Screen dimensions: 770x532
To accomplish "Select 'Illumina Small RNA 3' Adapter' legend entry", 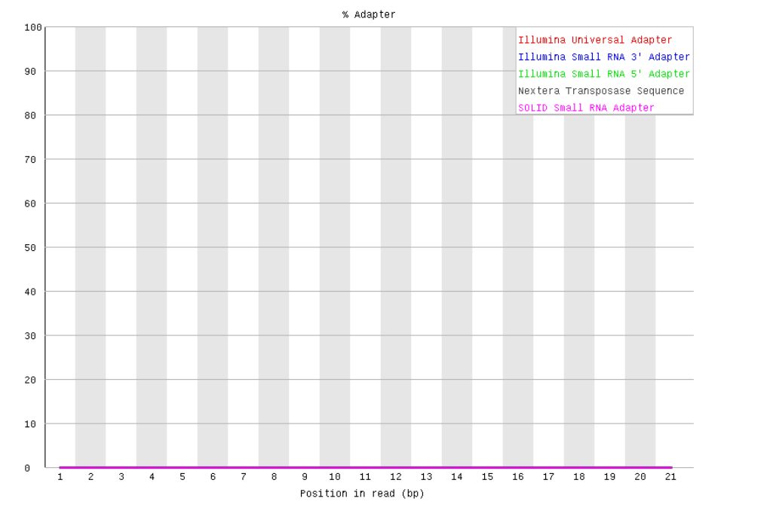I will [603, 57].
